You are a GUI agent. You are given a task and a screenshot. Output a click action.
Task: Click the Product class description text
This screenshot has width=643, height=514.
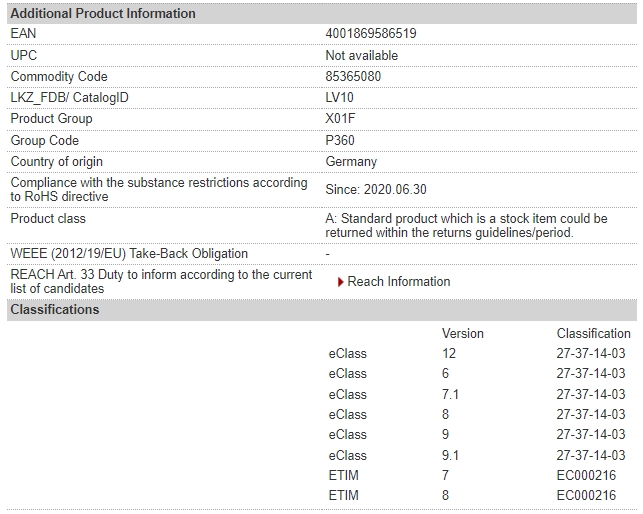tap(466, 226)
